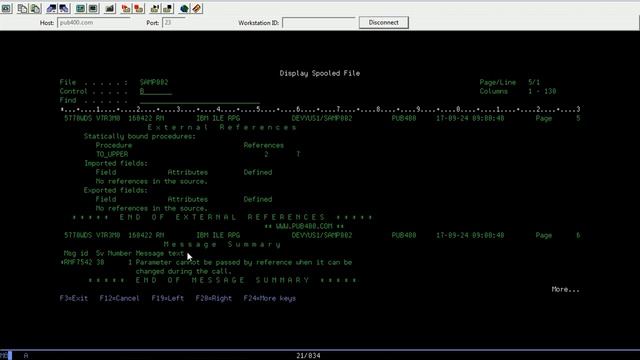Focus the Host input field

pos(94,22)
